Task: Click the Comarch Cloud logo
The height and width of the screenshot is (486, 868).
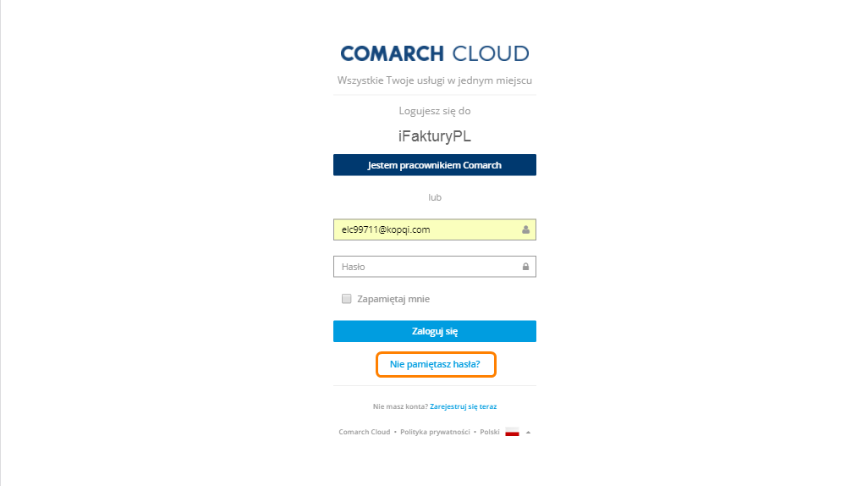Action: (435, 53)
